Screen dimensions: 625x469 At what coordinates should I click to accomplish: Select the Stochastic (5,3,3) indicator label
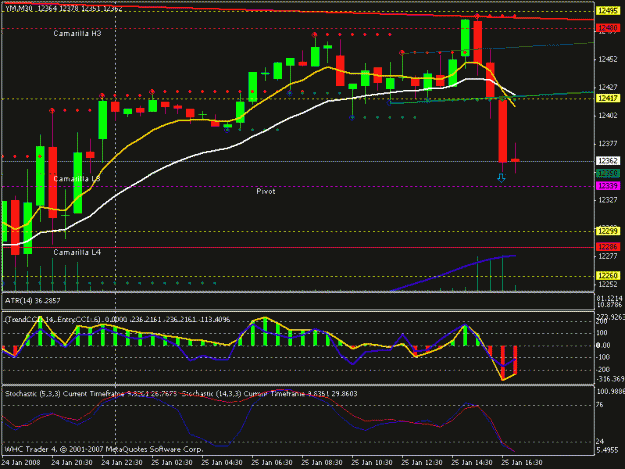coord(91,394)
